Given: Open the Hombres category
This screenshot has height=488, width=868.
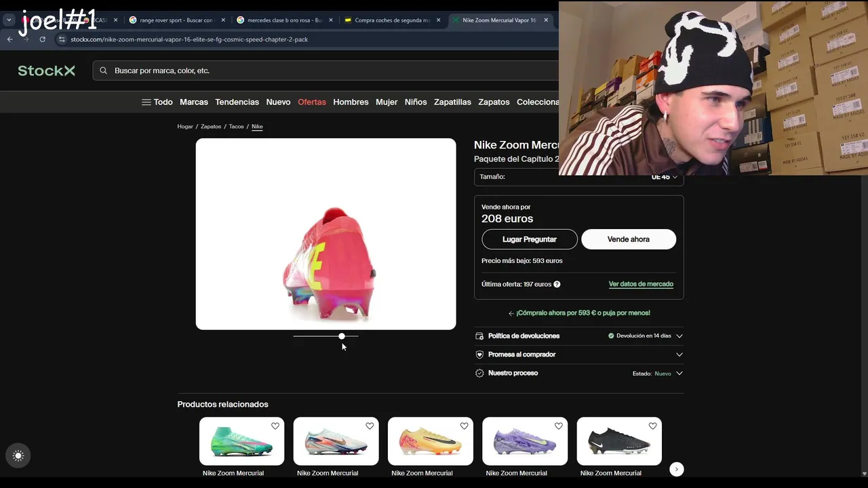Looking at the screenshot, I should (351, 102).
